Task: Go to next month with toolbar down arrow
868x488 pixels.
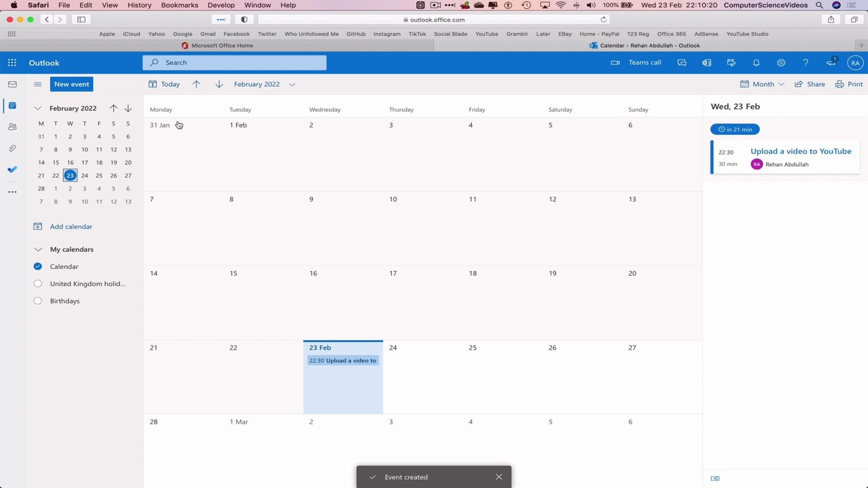Action: click(x=219, y=84)
